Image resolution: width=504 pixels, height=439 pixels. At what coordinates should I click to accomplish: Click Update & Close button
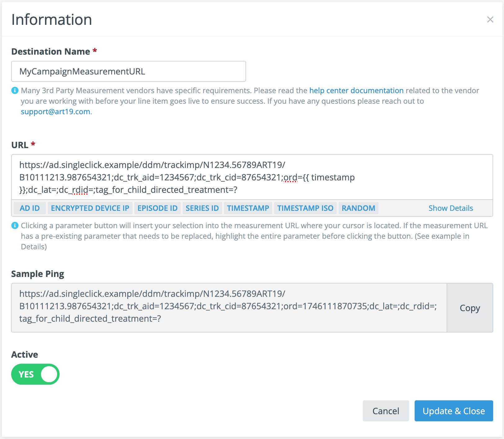pos(453,411)
